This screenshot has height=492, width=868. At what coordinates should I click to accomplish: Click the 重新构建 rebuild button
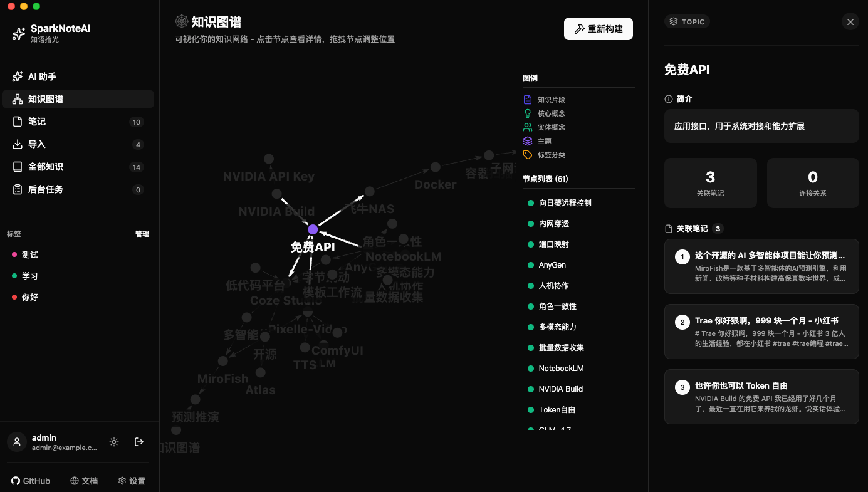[598, 29]
